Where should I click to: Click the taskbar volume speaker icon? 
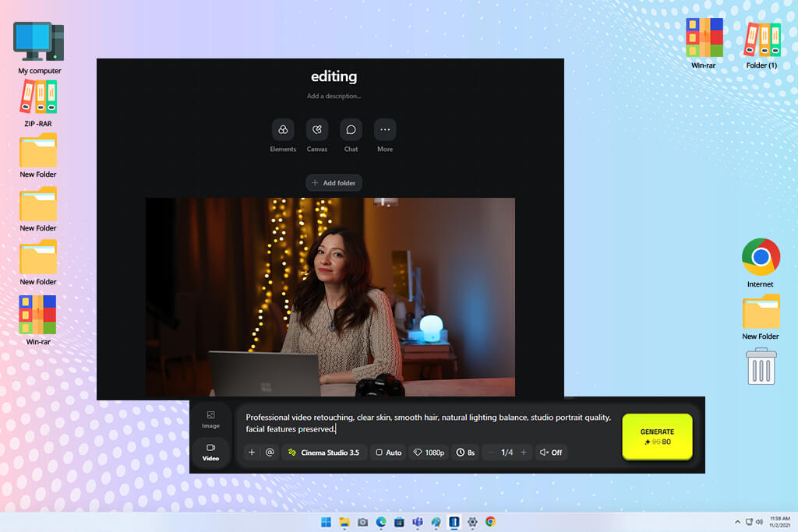[x=759, y=522]
